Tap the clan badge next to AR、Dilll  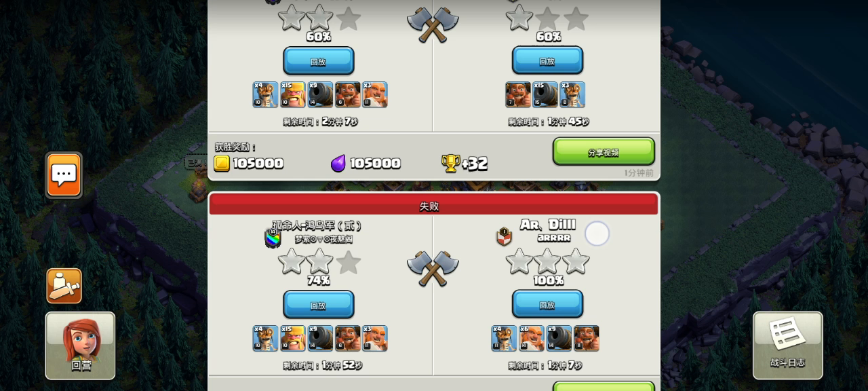[x=503, y=236]
